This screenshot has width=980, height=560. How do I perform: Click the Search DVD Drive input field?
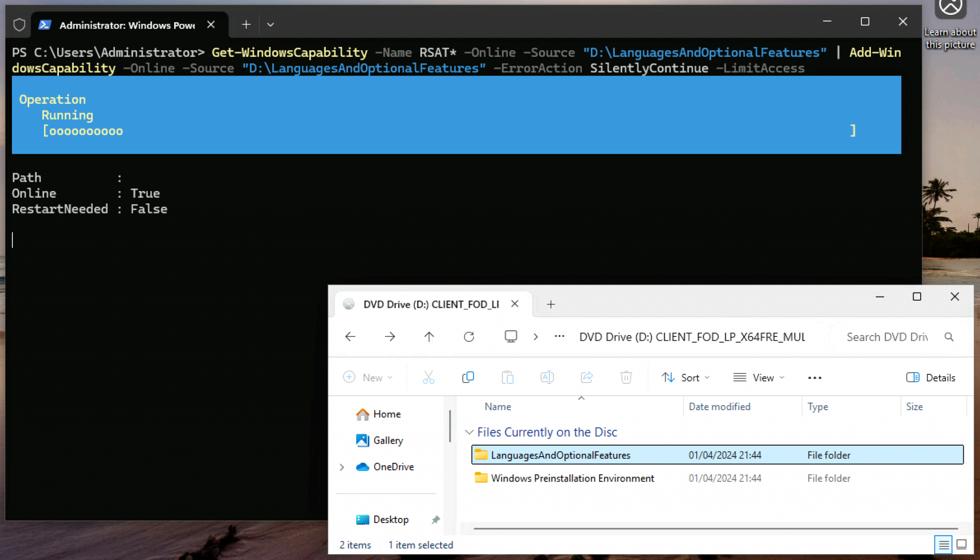coord(887,337)
